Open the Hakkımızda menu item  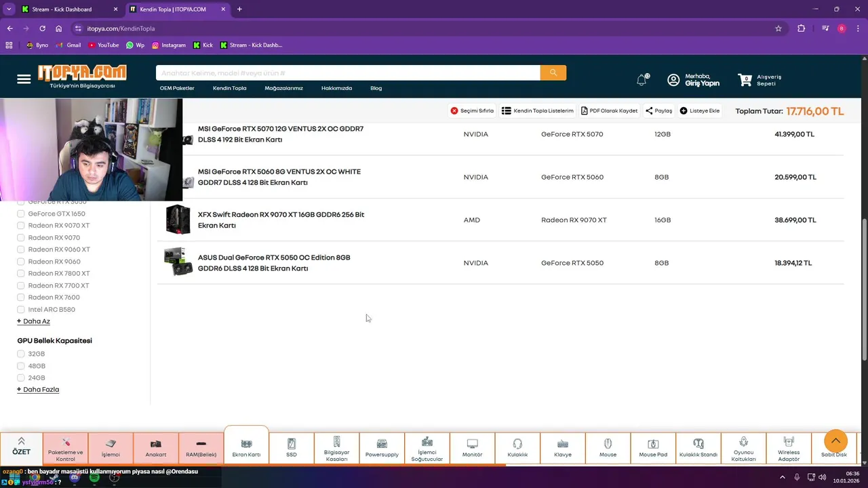(336, 88)
